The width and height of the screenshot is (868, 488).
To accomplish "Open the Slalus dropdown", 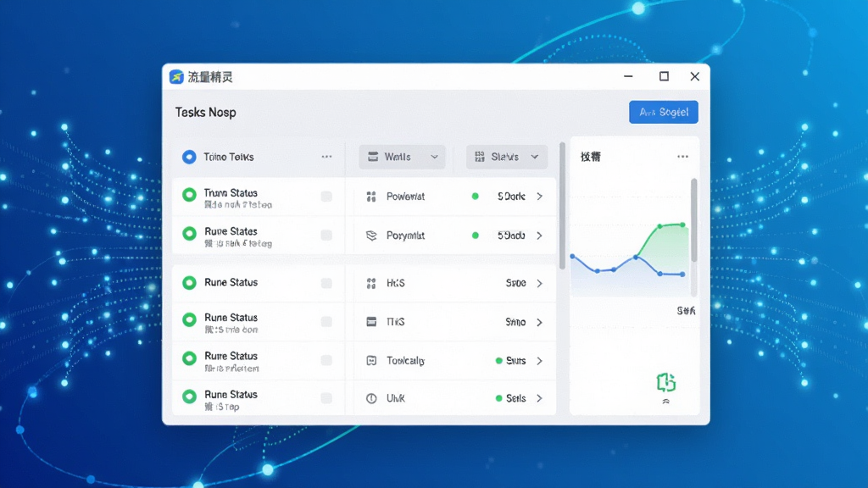I will (x=507, y=157).
